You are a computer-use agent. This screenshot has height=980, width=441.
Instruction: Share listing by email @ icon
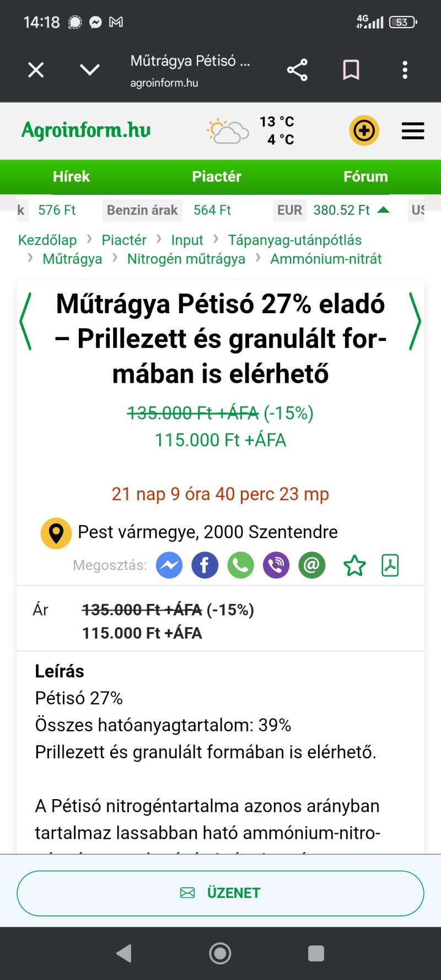tap(312, 565)
